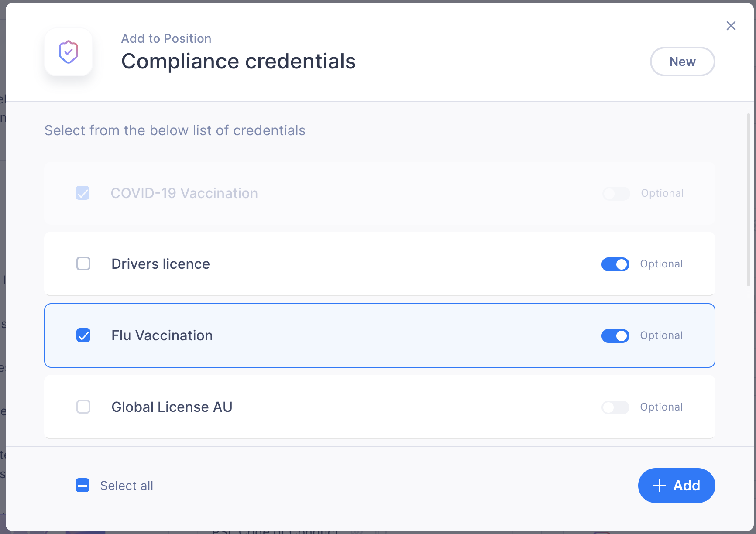This screenshot has width=756, height=534.
Task: Click the Compliance credentials heading
Action: (238, 61)
